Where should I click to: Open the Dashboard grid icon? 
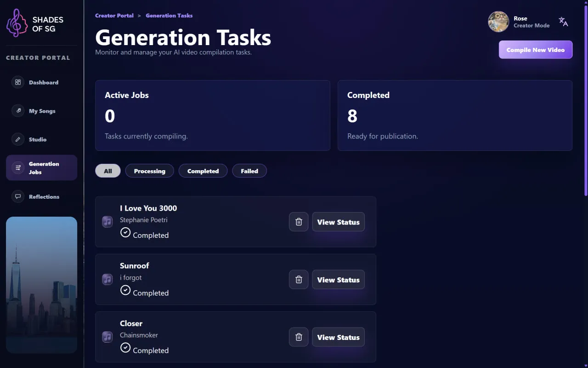coord(18,82)
